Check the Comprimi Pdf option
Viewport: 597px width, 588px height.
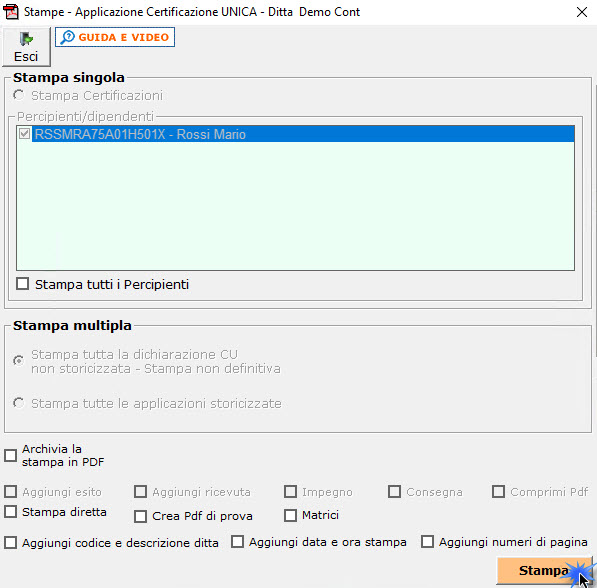point(498,491)
